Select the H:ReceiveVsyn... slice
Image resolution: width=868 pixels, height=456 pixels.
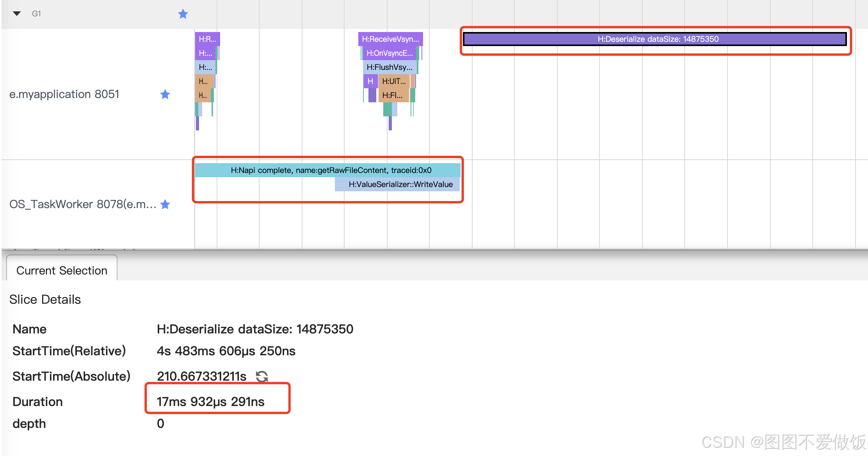coord(390,39)
